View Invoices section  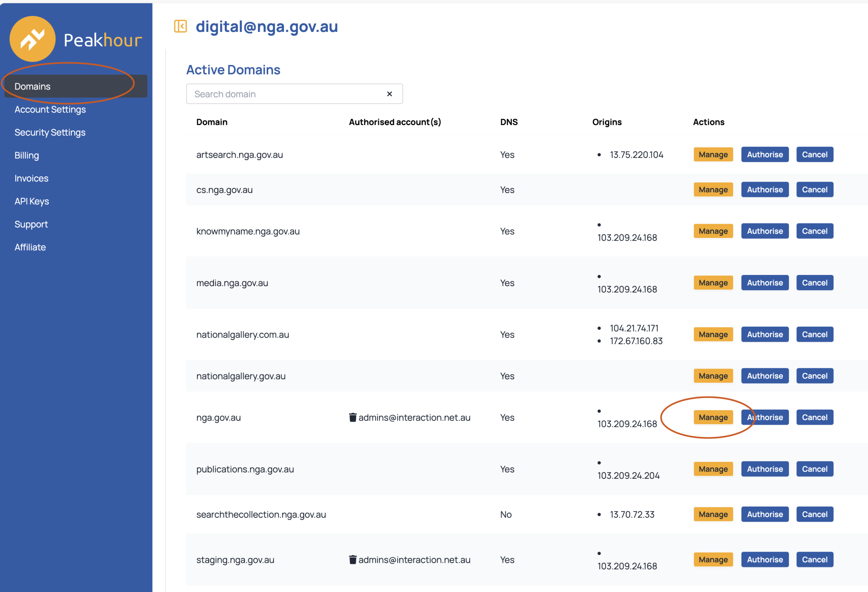[32, 178]
